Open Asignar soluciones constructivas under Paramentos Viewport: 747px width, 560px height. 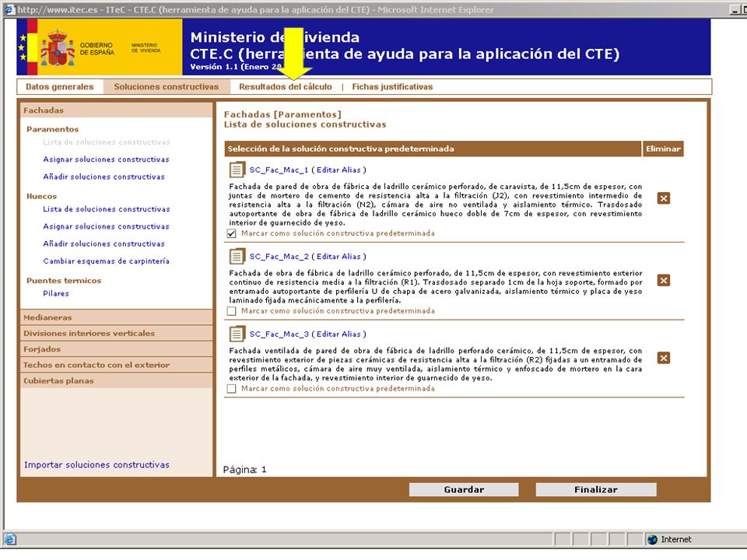tap(106, 159)
